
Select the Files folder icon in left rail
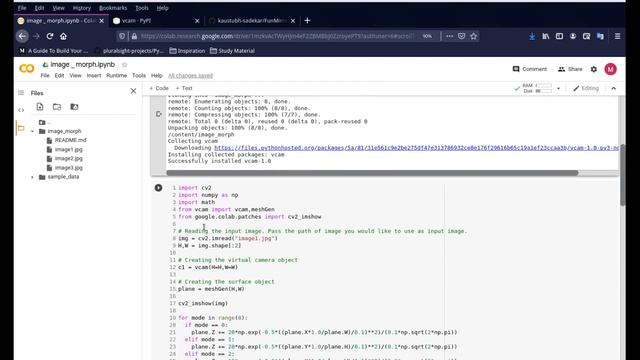tap(21, 128)
